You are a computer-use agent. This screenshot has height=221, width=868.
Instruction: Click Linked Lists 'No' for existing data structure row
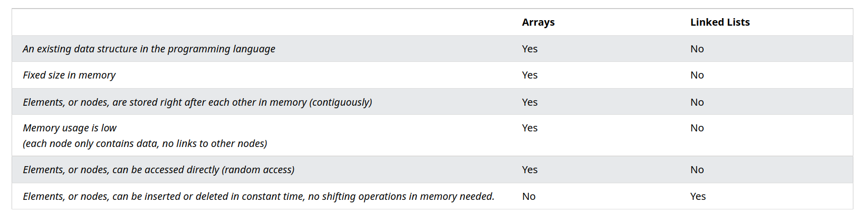697,49
